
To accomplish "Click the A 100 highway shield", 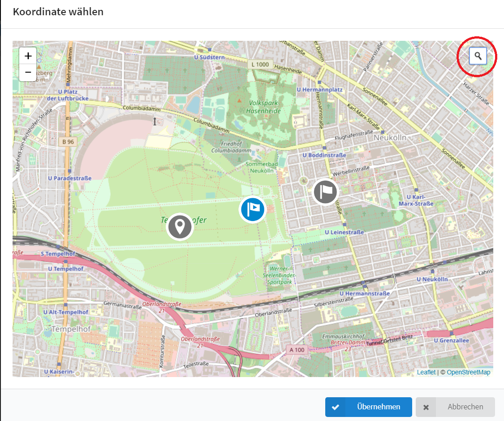I will click(297, 350).
